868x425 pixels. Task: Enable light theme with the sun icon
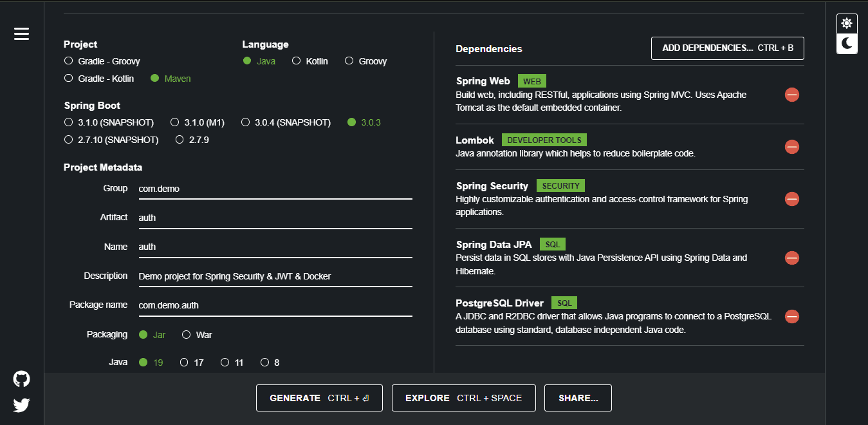tap(847, 23)
